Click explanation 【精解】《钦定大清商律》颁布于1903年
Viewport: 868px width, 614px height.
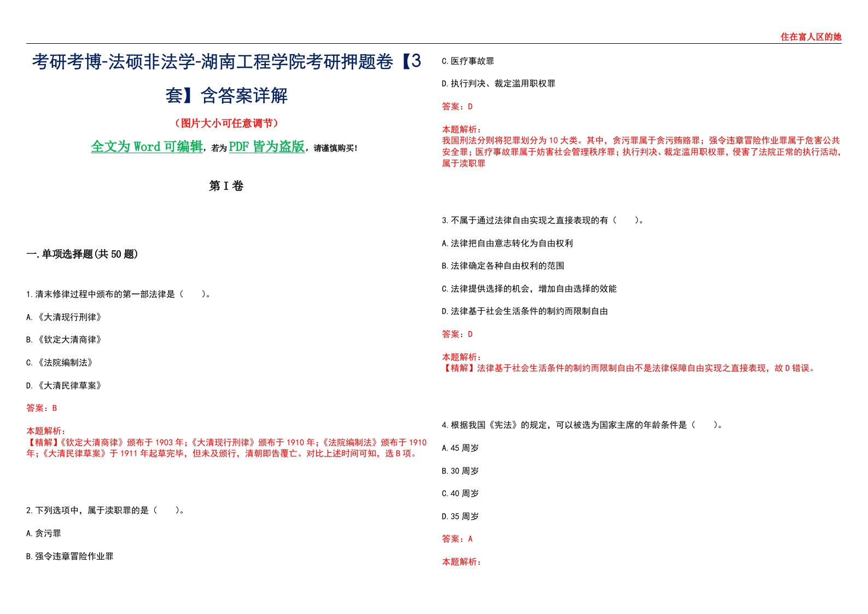[226, 448]
